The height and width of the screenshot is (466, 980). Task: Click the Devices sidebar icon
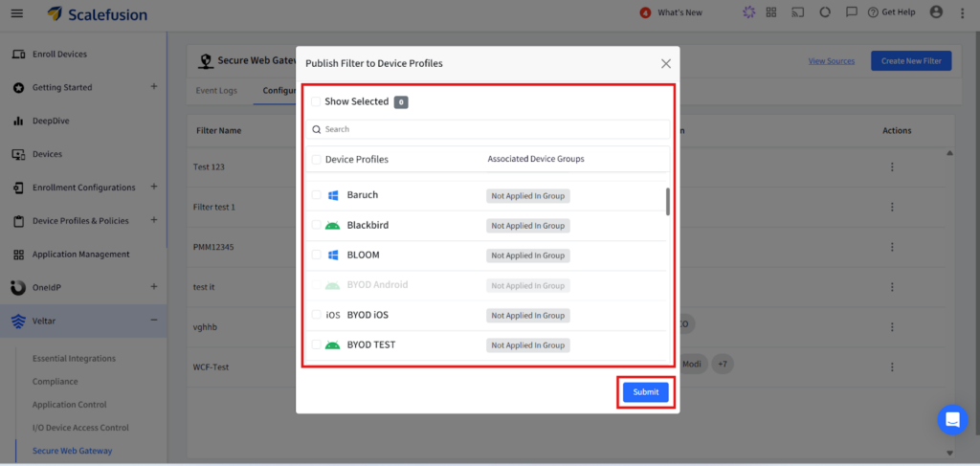[19, 154]
